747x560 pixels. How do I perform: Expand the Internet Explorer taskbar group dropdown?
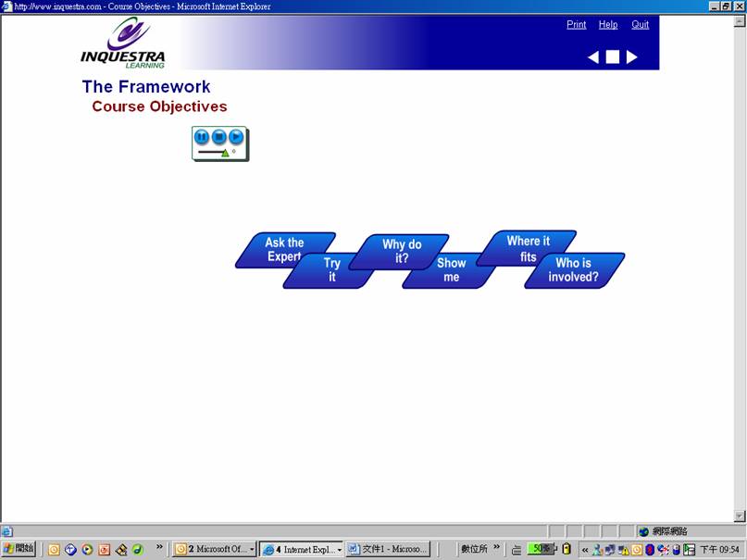[x=339, y=549]
